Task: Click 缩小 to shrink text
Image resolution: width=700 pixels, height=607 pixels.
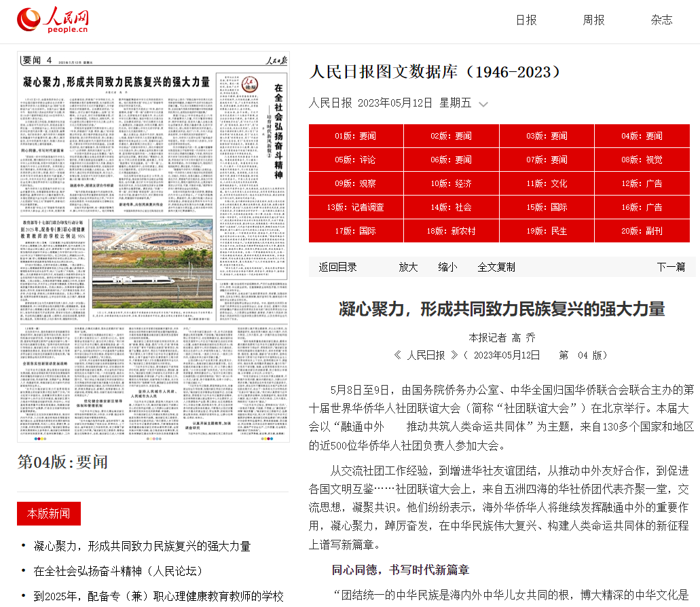Action: coord(447,267)
